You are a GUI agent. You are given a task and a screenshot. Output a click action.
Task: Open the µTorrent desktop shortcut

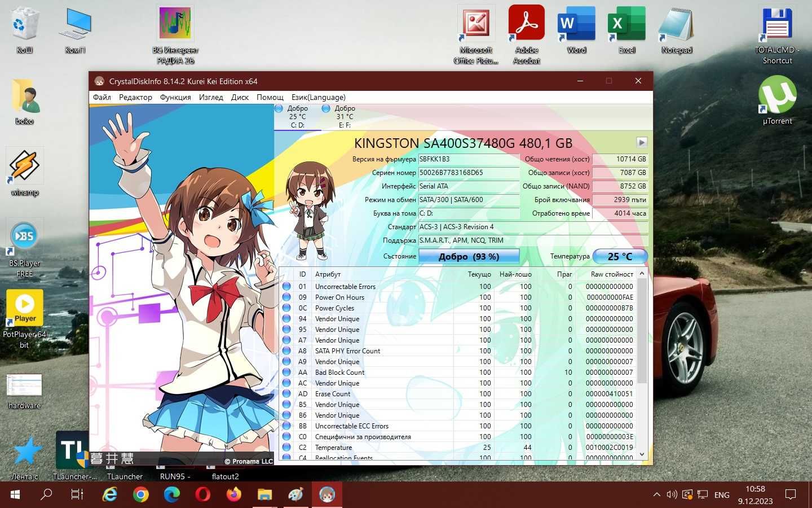778,100
